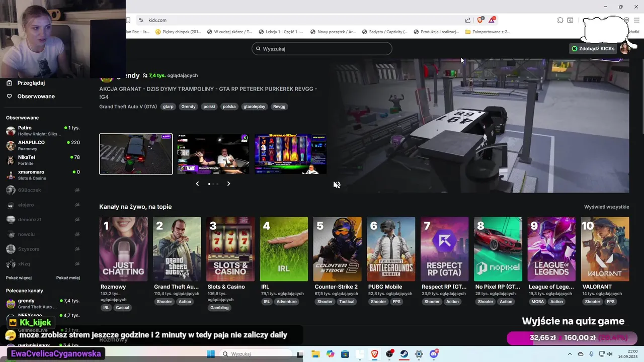
Task: Click the kick.com address bar
Action: (302, 20)
